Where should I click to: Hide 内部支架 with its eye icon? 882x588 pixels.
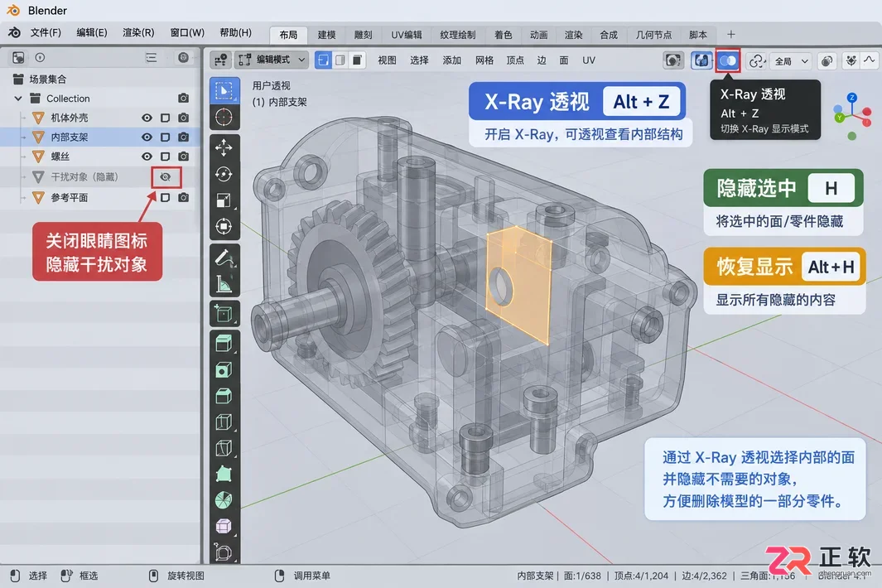pos(147,137)
